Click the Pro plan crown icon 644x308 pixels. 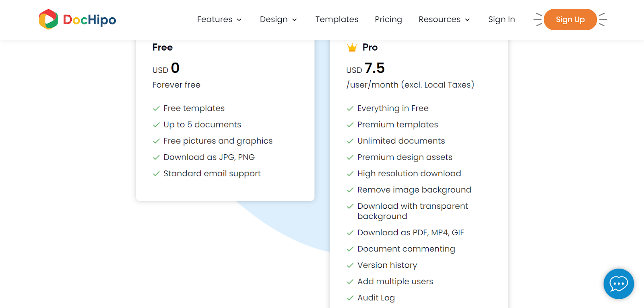(352, 47)
